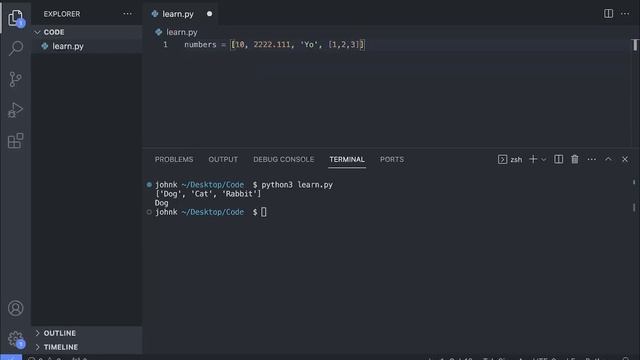Open the Manage gear menu

pos(16,339)
